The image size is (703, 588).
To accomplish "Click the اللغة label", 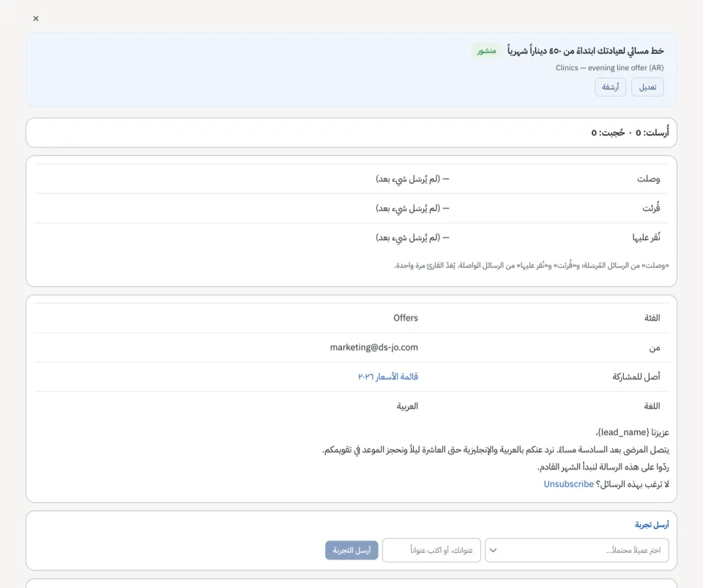I will point(652,406).
